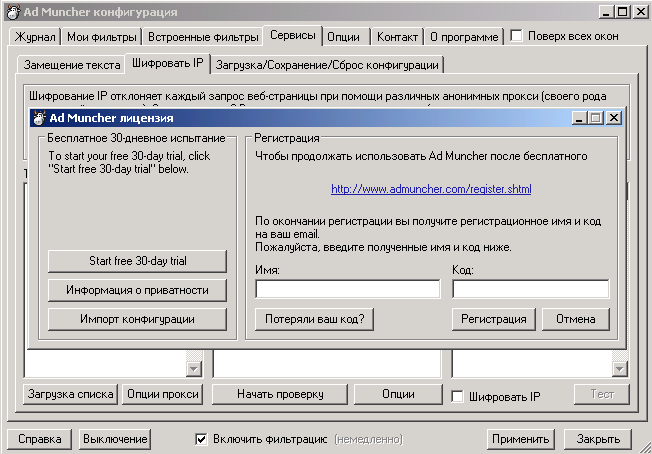Click the Start free 30-day trial button
The height and width of the screenshot is (454, 652).
(x=138, y=261)
